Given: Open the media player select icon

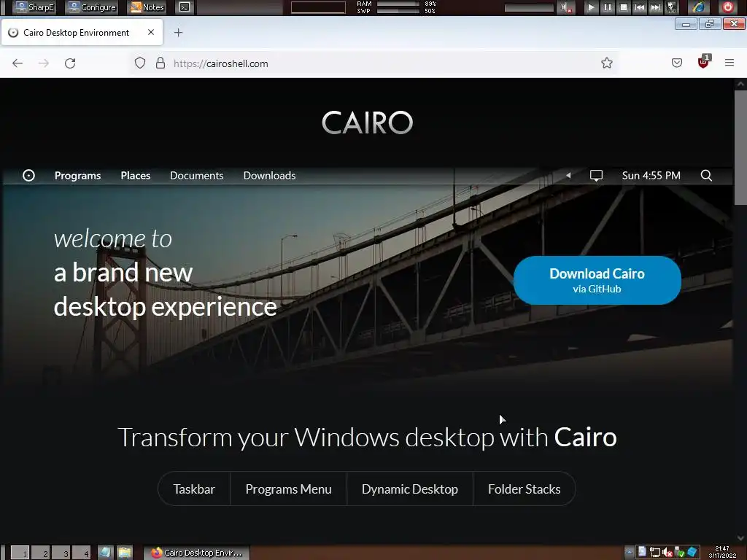Looking at the screenshot, I should coord(672,7).
